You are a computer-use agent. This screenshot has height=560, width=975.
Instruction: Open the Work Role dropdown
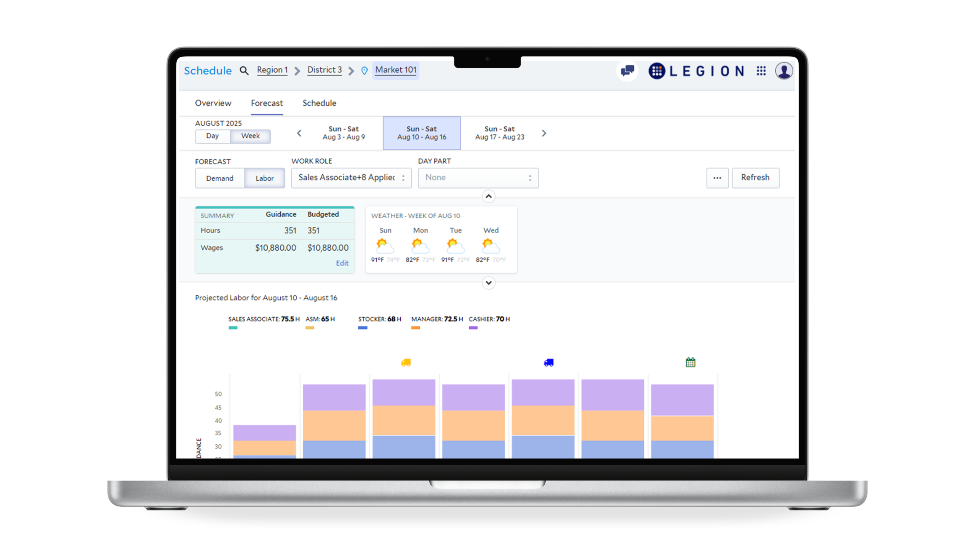[351, 178]
